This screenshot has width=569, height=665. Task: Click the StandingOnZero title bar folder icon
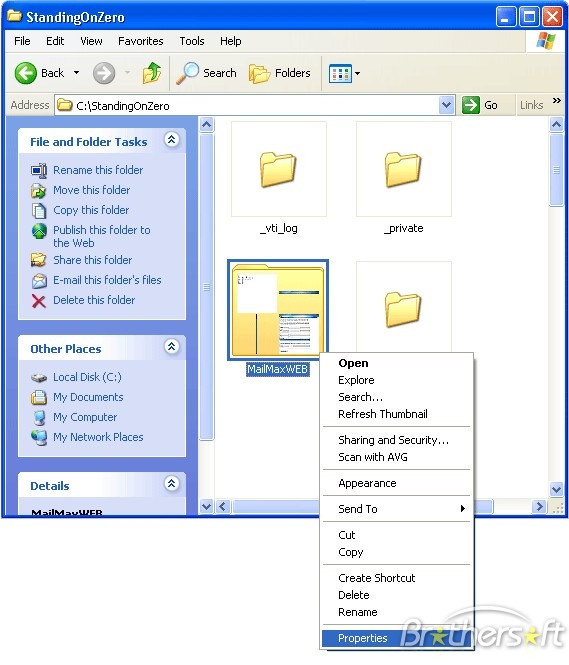[x=14, y=16]
